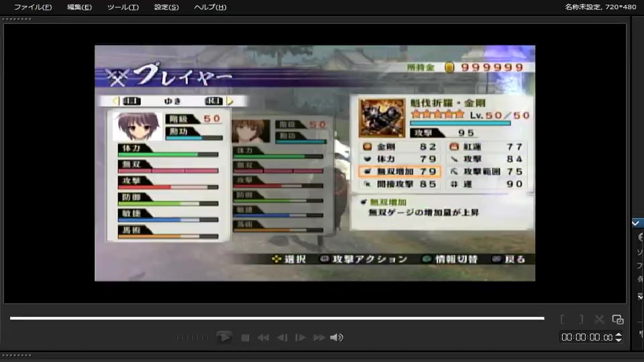
Task: Jump to the end of the clip
Action: point(319,338)
